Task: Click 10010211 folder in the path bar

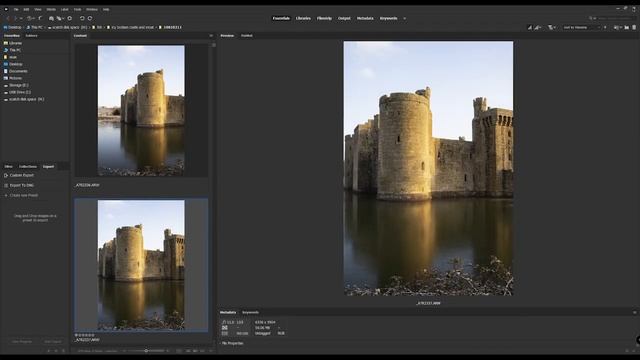Action: tap(170, 27)
